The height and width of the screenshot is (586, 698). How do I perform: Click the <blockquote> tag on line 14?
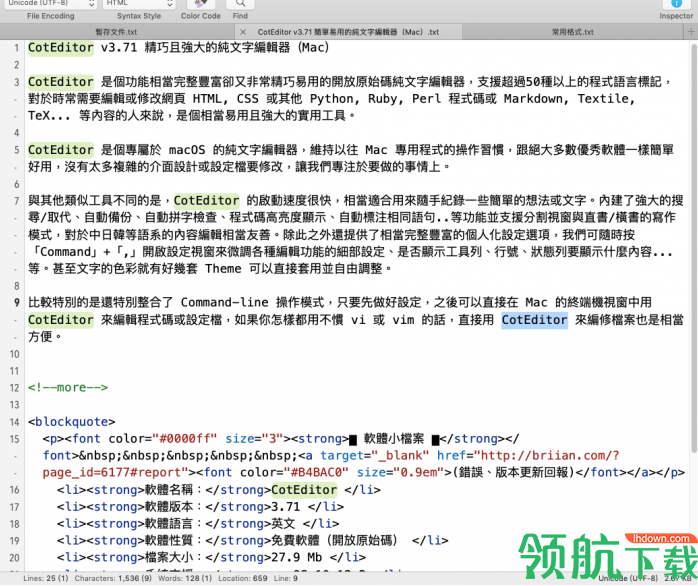tap(72, 422)
